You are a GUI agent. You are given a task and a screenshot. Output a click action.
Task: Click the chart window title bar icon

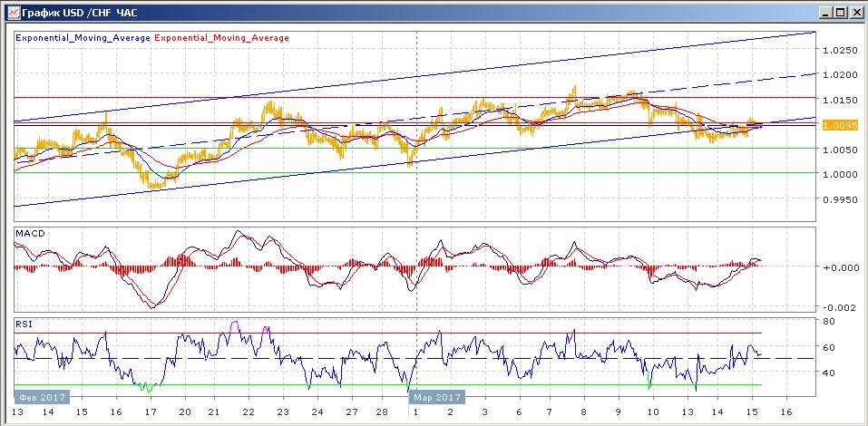pos(12,12)
